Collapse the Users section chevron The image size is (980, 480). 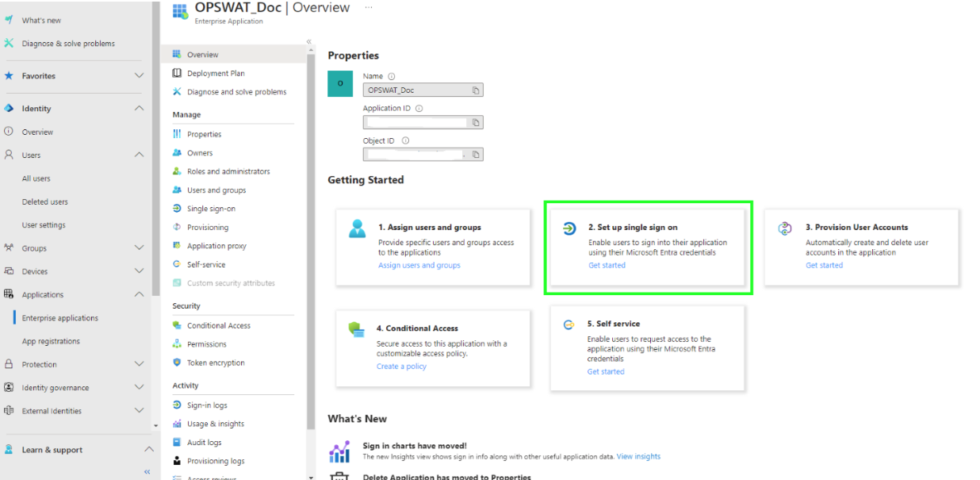tap(140, 155)
